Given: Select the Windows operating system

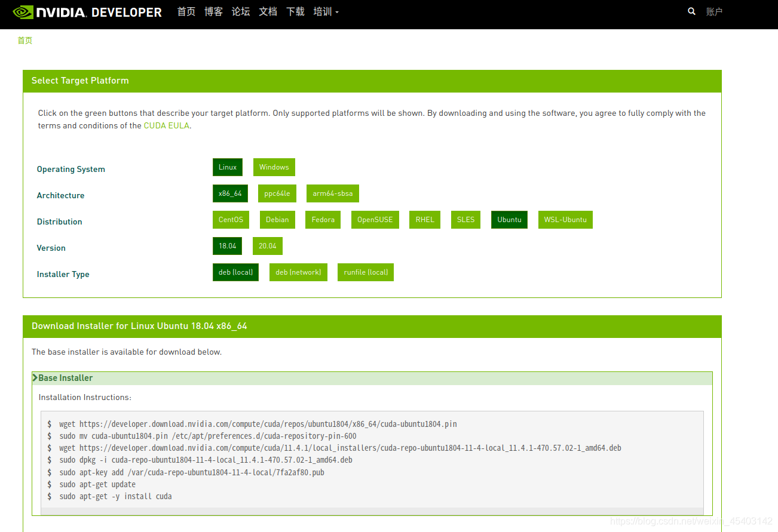Looking at the screenshot, I should pos(274,167).
